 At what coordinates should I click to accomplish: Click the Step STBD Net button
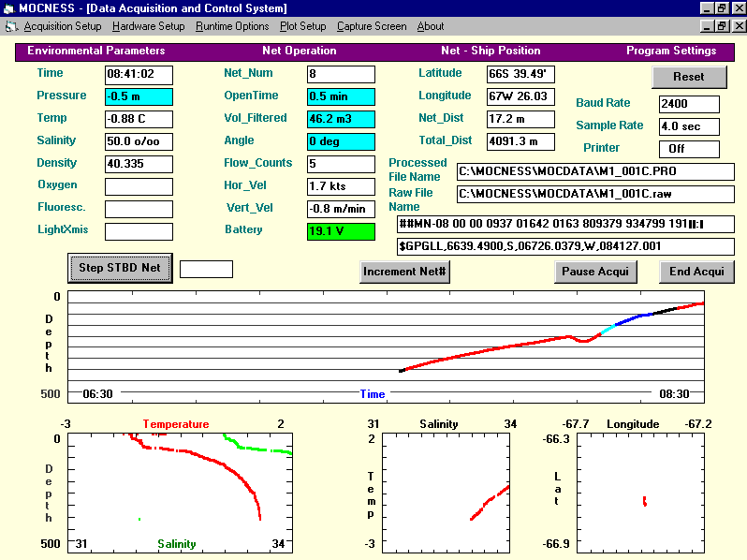120,268
